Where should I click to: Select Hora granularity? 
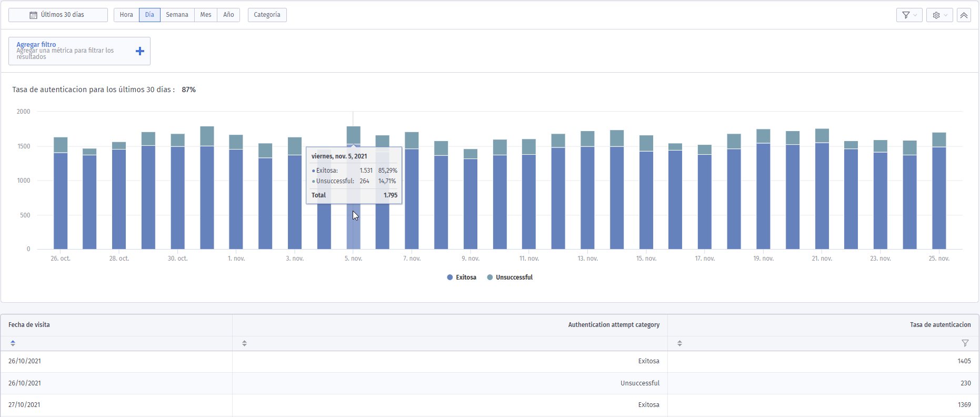[126, 15]
